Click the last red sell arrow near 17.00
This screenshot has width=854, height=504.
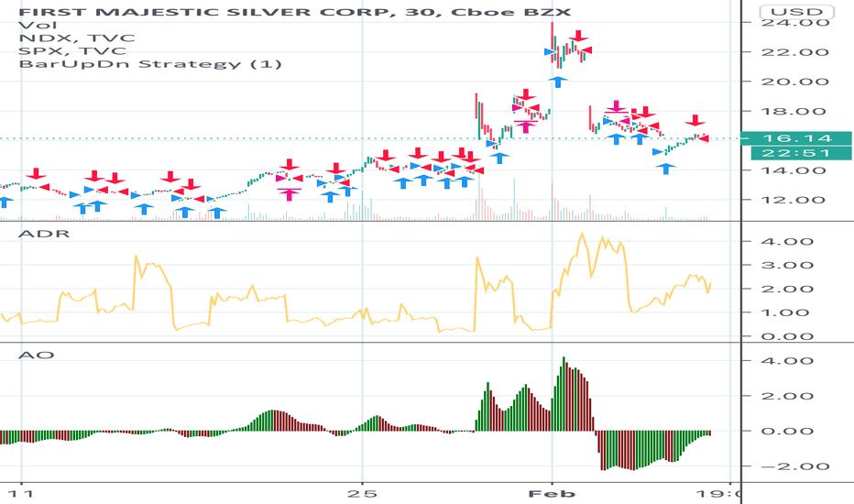(x=695, y=120)
